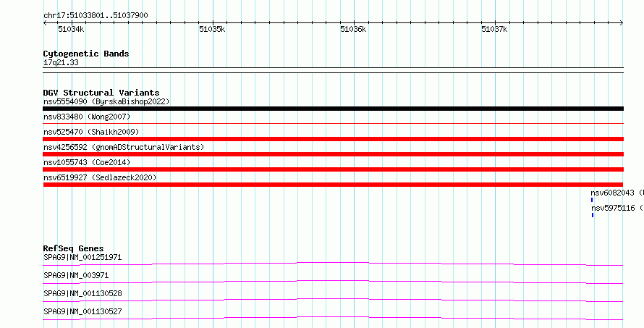Click the nsv6082043 variant label

coord(617,193)
